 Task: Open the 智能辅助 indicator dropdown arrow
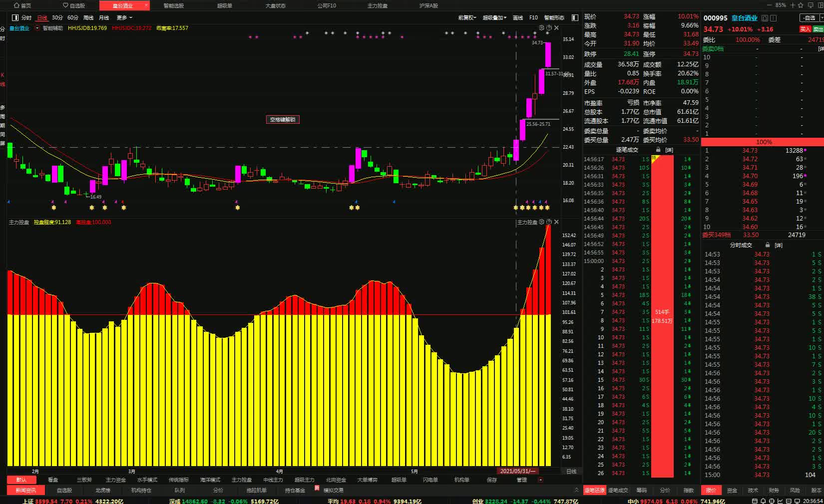37,28
